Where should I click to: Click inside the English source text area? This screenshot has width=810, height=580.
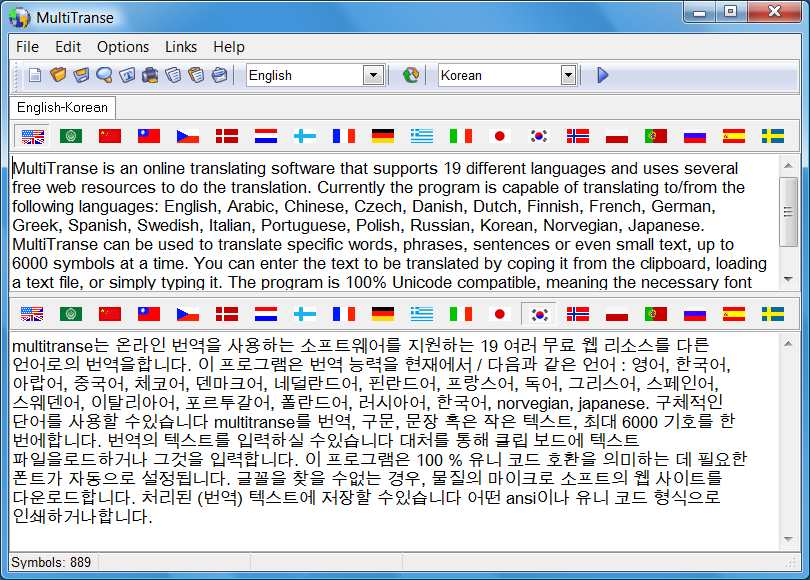coord(390,225)
